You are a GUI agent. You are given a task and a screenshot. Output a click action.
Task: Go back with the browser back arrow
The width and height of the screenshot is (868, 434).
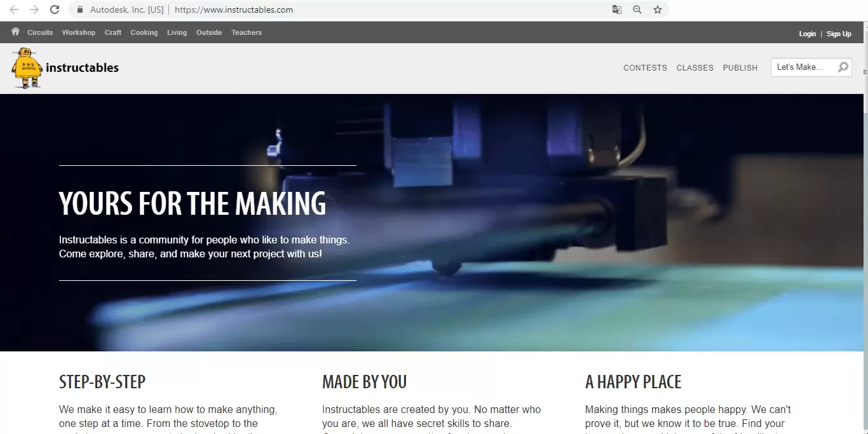coord(13,10)
